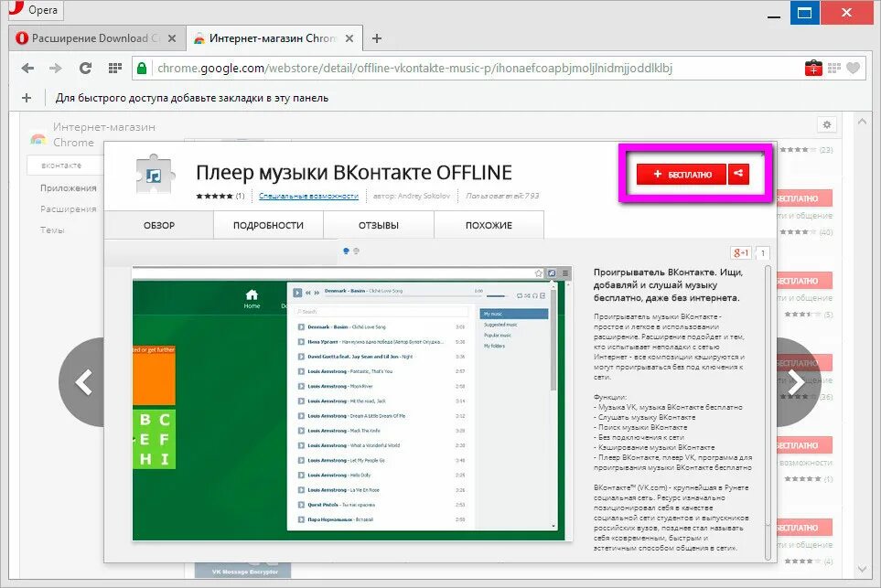This screenshot has width=881, height=588.
Task: Install the extension with the БЕСПЛАТНО button
Action: click(682, 174)
